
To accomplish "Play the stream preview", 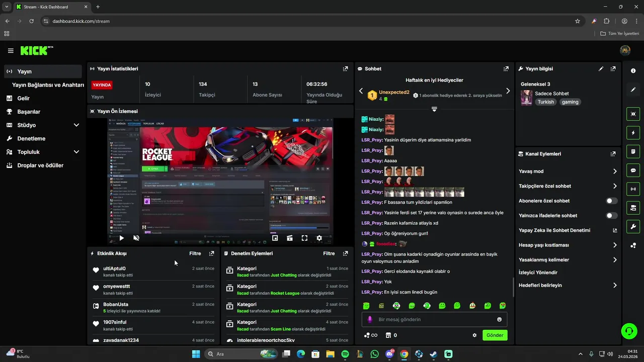I will pyautogui.click(x=121, y=238).
